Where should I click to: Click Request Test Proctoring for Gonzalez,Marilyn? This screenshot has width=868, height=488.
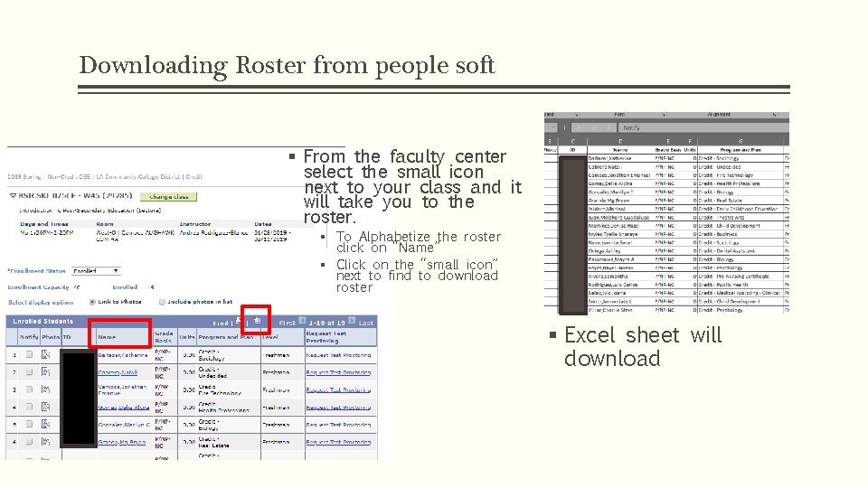pos(338,425)
